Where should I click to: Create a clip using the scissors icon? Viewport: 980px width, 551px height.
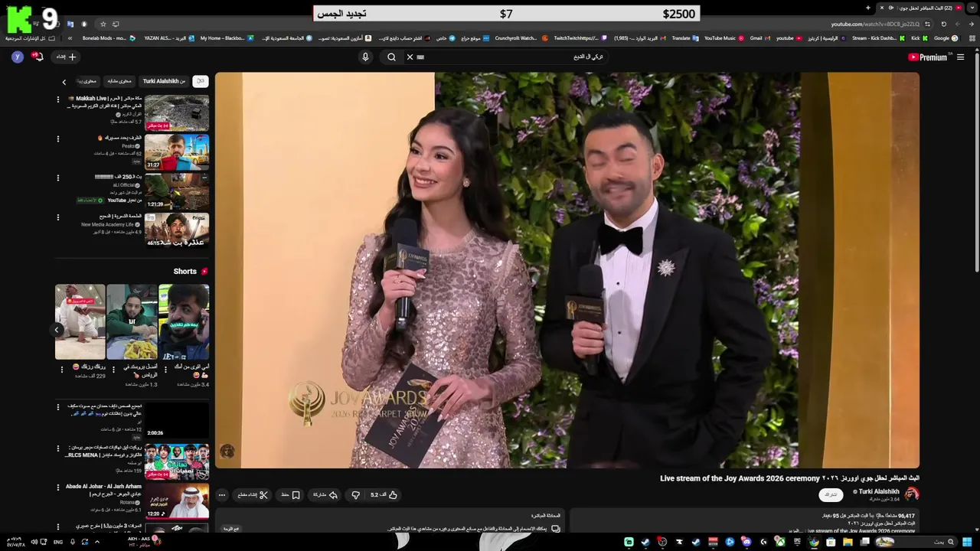tap(253, 494)
